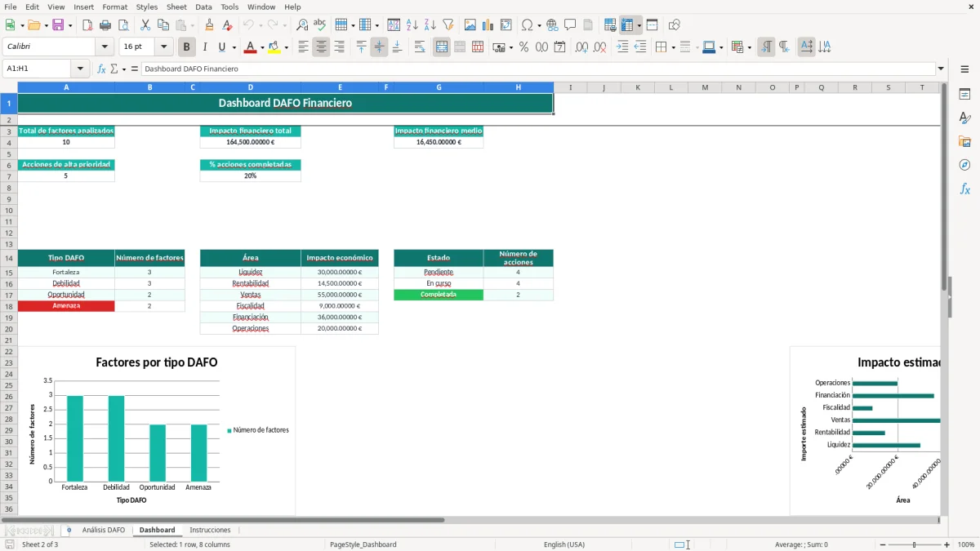The width and height of the screenshot is (980, 551).
Task: Run the Spelling check icon
Action: point(319,25)
